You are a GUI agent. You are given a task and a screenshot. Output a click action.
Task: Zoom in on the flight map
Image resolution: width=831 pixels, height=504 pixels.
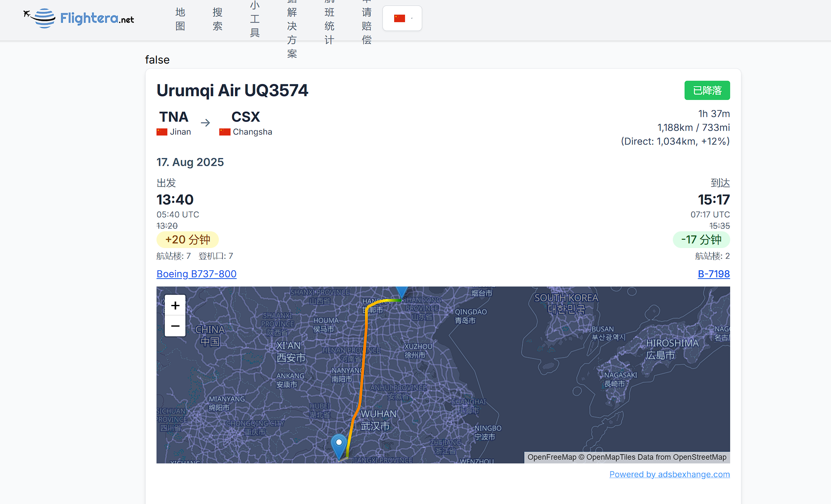175,305
